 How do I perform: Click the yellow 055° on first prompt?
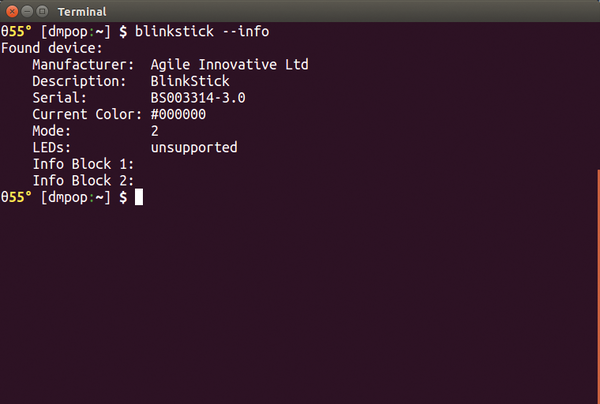pos(16,31)
